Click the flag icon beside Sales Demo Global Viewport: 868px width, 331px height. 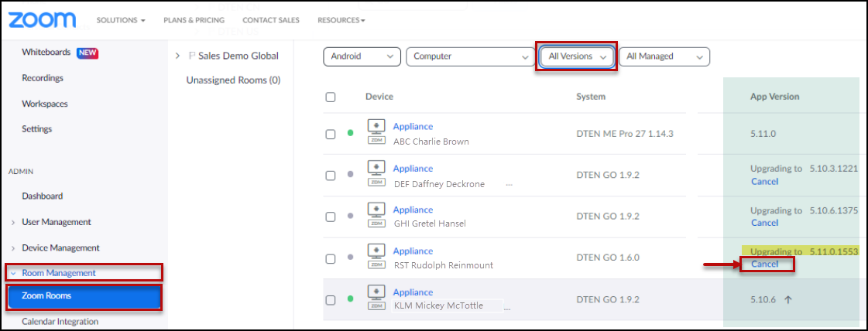192,56
